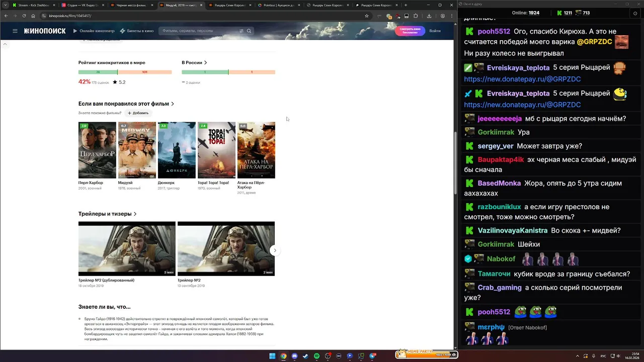Click the search magnifier icon
The height and width of the screenshot is (362, 644).
[249, 31]
